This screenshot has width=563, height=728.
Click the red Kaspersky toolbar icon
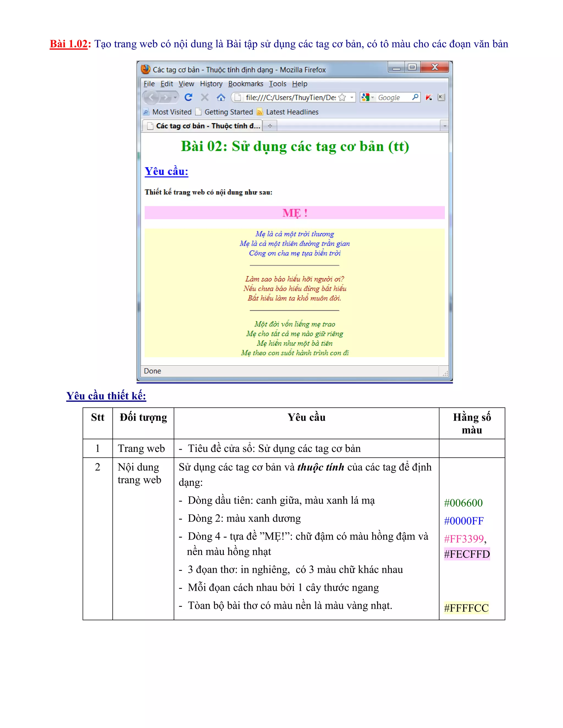[x=429, y=97]
